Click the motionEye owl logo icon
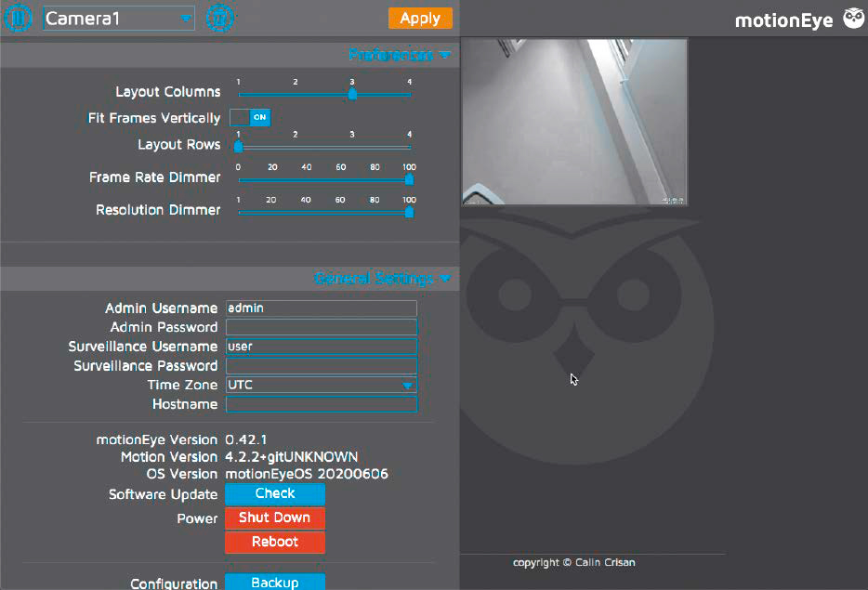Viewport: 868px width, 590px height. point(854,18)
